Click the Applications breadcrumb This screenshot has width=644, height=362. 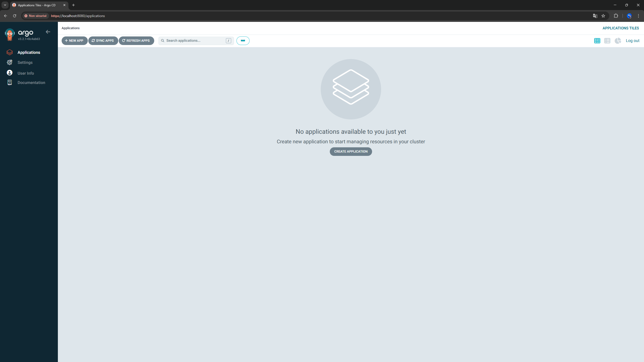pos(70,28)
